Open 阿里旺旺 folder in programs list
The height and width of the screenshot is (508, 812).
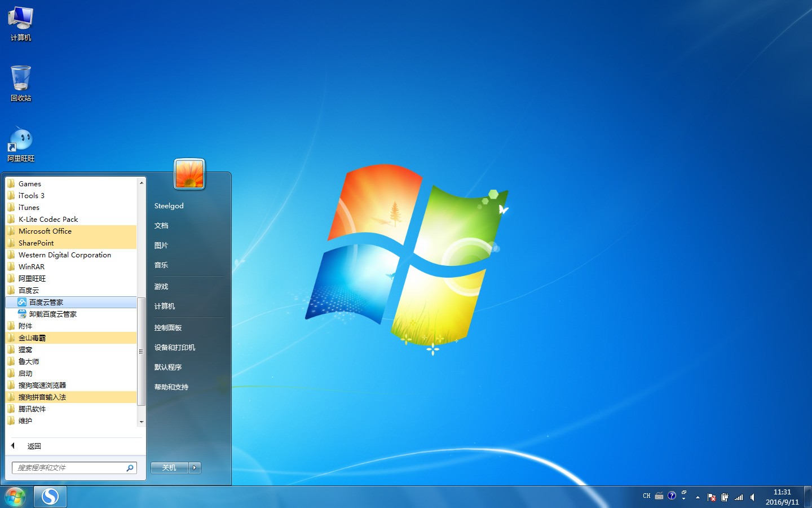coord(71,278)
